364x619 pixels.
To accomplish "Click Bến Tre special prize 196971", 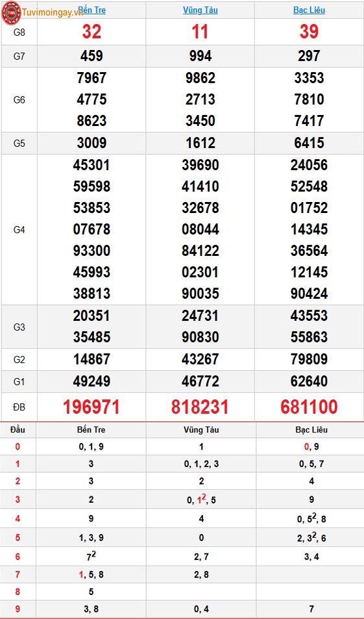I will pyautogui.click(x=91, y=407).
